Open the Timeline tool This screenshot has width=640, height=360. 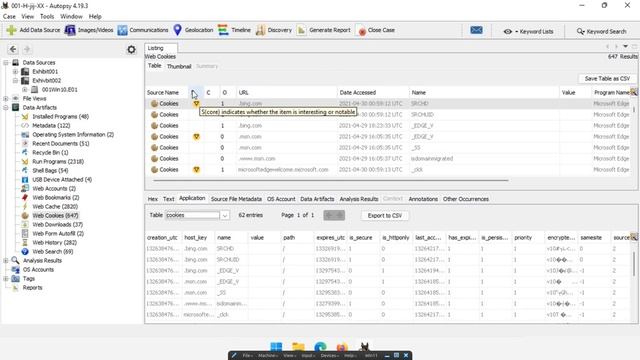234,30
